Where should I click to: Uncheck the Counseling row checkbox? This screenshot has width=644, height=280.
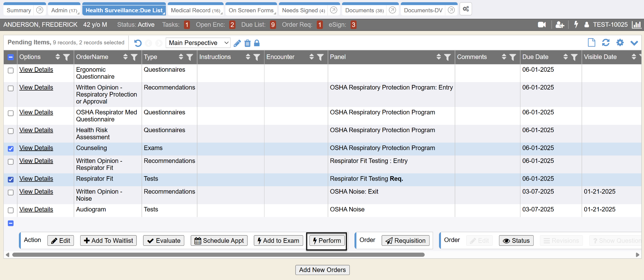pos(11,149)
